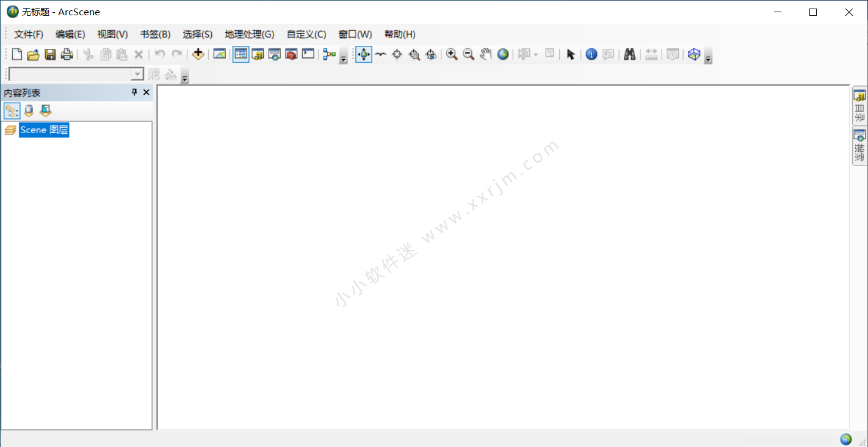Switch to List By Drawing Order view

tap(12, 111)
